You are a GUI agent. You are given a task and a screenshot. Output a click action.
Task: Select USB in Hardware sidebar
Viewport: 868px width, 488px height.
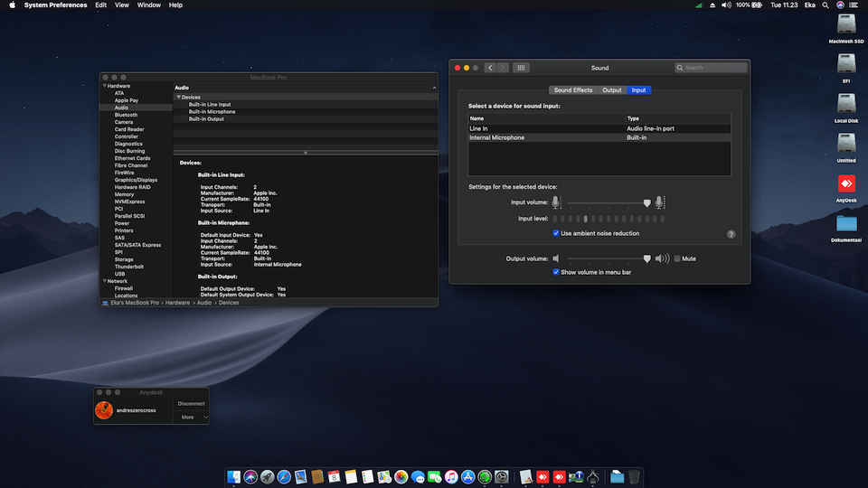pos(119,274)
